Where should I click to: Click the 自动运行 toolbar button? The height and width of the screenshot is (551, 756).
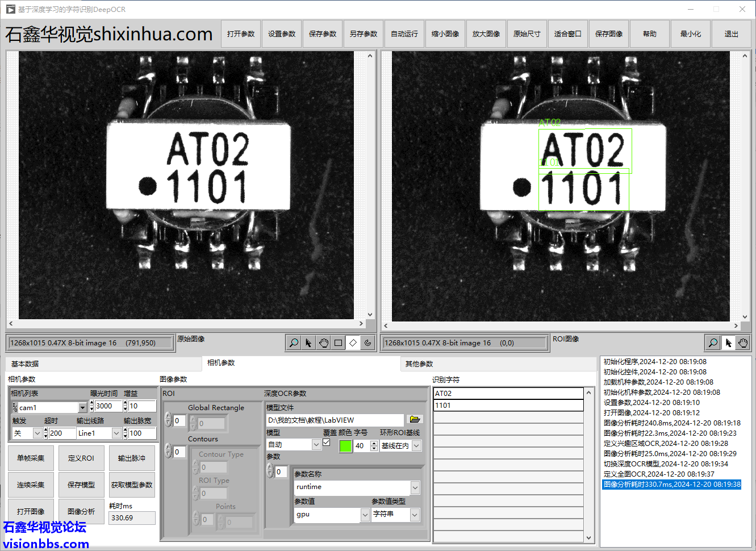coord(404,34)
